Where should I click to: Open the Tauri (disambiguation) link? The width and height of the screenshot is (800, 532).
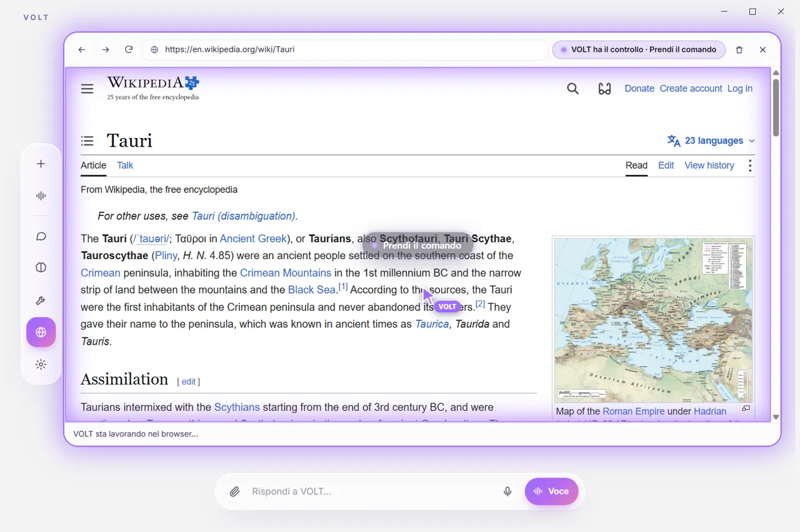pyautogui.click(x=243, y=216)
